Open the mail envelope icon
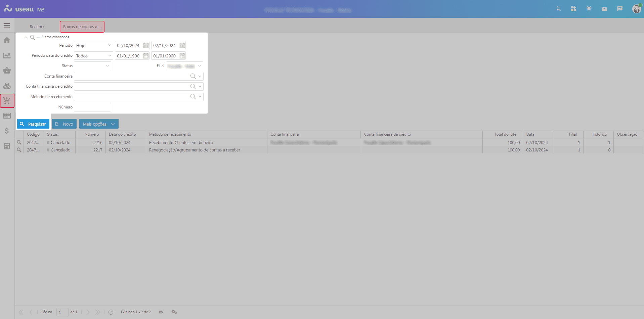Screen dimensions: 644x319 coord(604,9)
